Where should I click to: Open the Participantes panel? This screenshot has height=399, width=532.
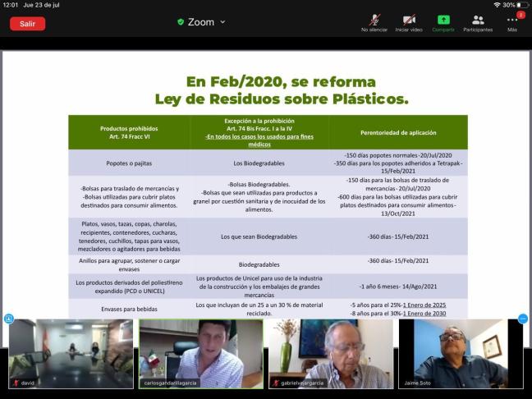(478, 21)
